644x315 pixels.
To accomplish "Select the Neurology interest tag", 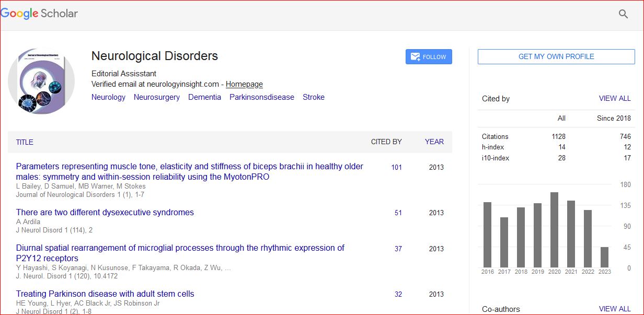I will pos(108,97).
